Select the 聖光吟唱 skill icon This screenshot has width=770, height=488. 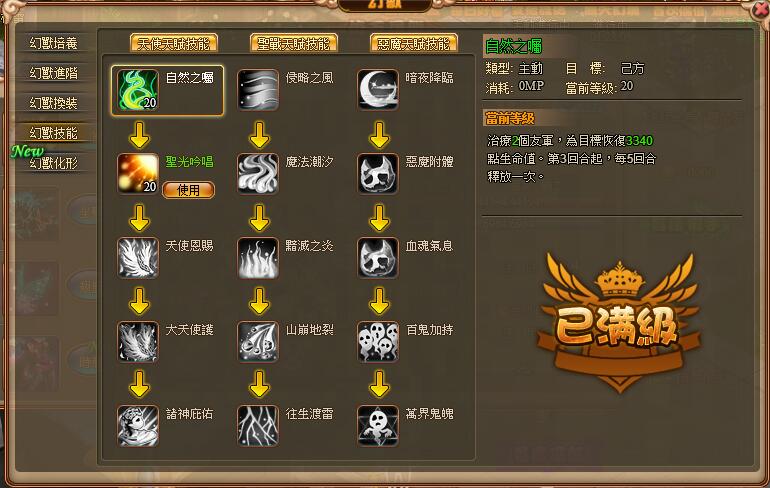[138, 174]
